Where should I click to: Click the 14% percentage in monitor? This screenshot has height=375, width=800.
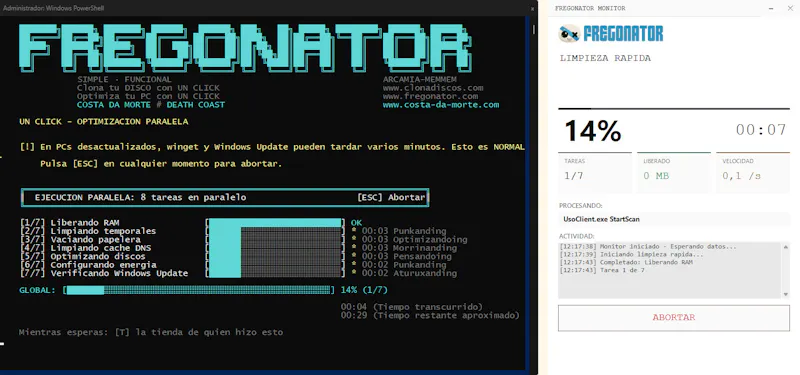tap(593, 131)
